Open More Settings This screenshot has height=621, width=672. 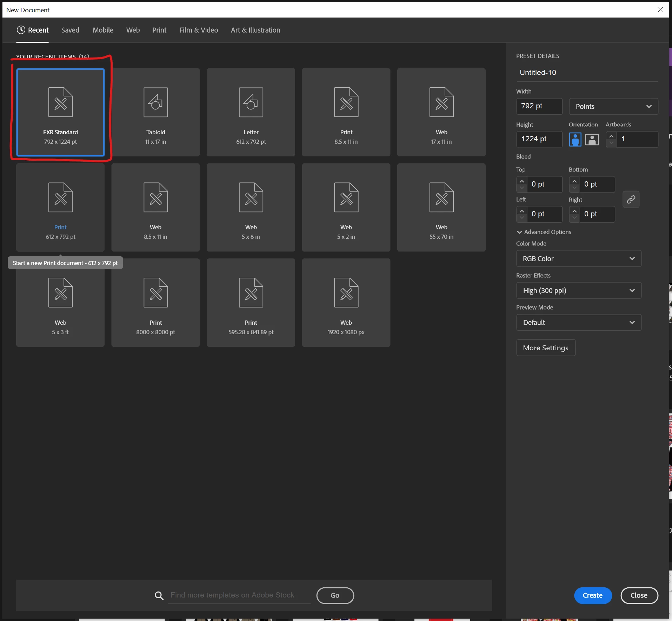pyautogui.click(x=546, y=348)
